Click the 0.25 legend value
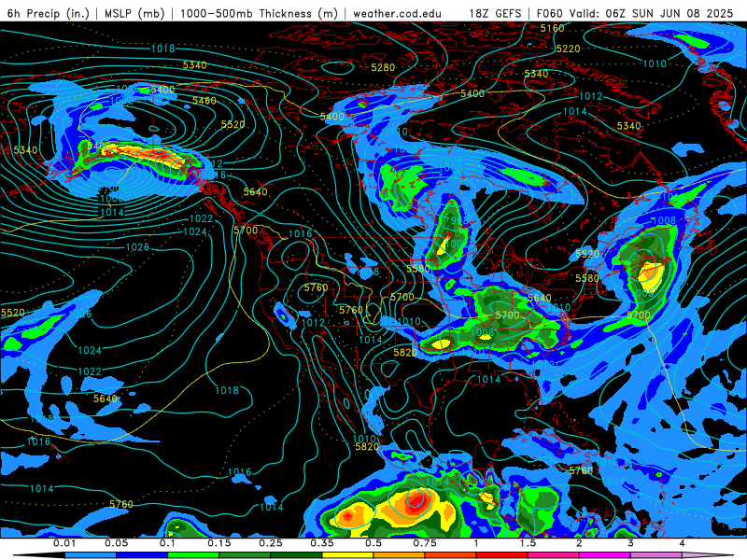 (271, 543)
